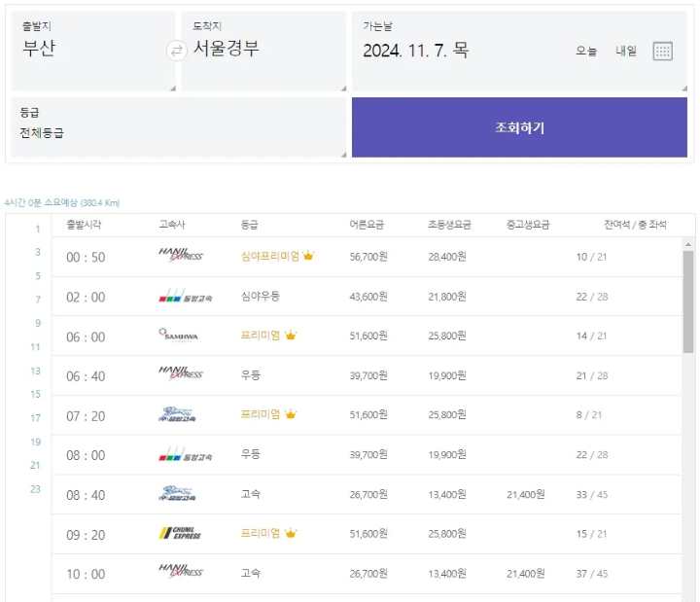Click seats remaining 33 / 45
Viewport: 700px width, 602px height.
pos(591,495)
